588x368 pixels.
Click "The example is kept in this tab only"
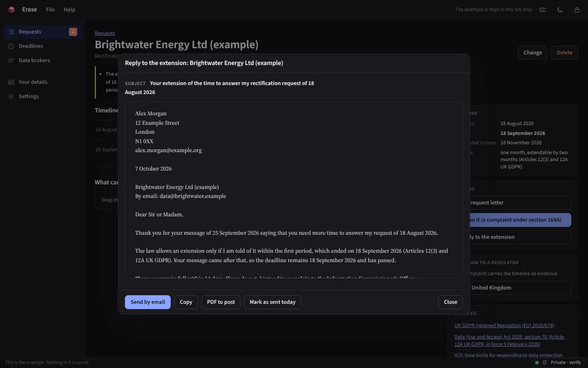click(x=494, y=9)
